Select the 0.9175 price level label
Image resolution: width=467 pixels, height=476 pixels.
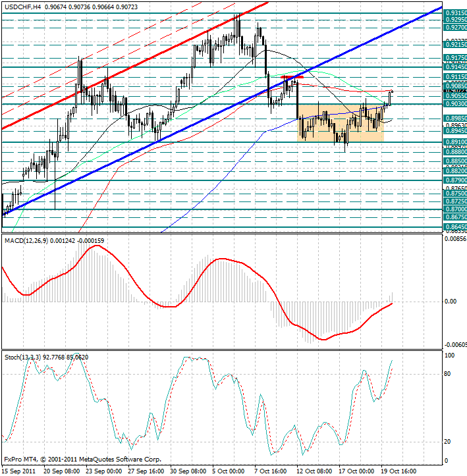pos(455,58)
